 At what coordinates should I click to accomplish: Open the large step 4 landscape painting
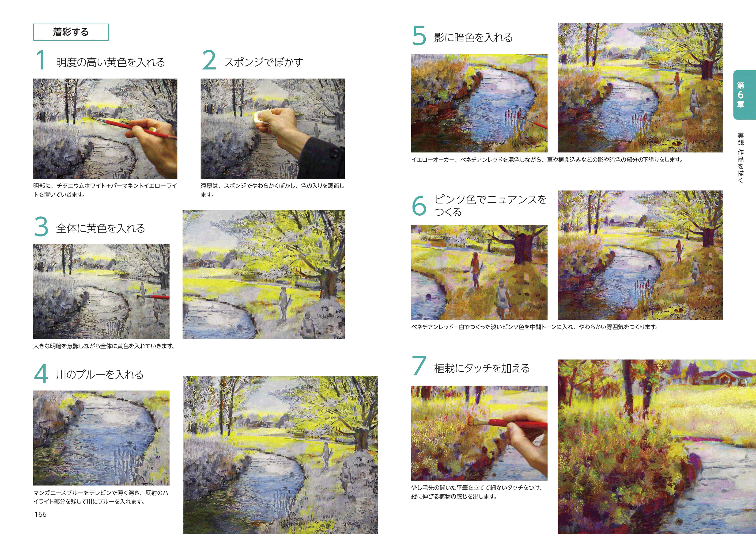(280, 455)
